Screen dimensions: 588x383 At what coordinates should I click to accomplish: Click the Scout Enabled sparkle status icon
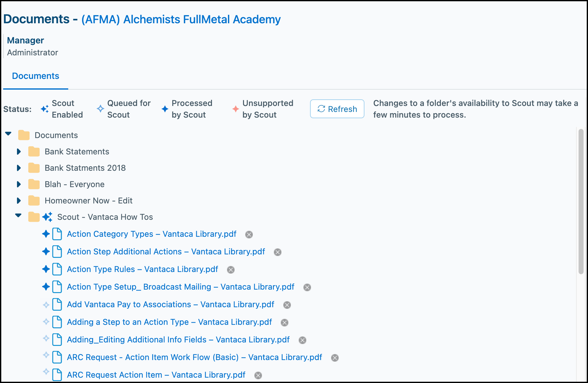point(45,109)
